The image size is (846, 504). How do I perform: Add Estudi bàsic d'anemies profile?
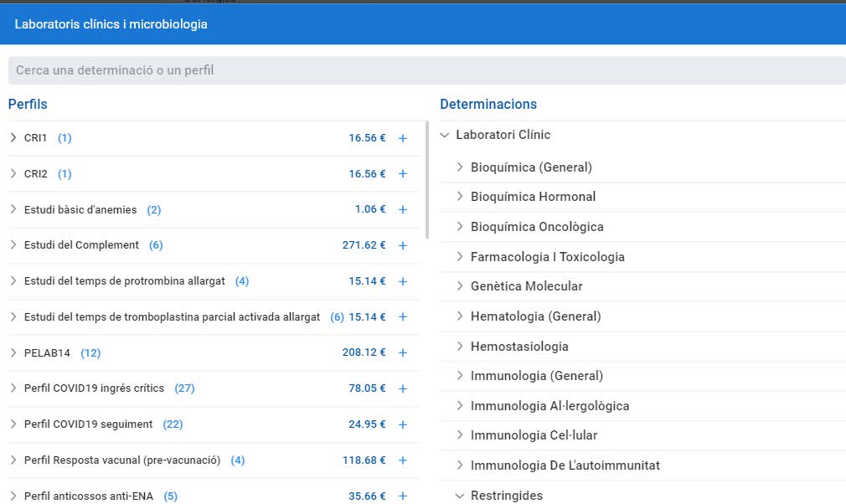pos(403,209)
